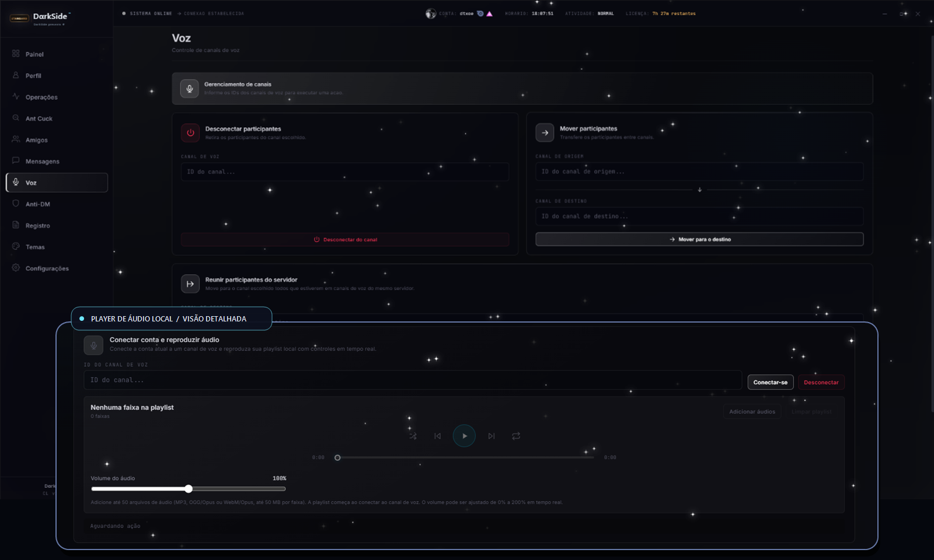This screenshot has width=934, height=560.
Task: Click the account avatar in the top bar
Action: 431,13
